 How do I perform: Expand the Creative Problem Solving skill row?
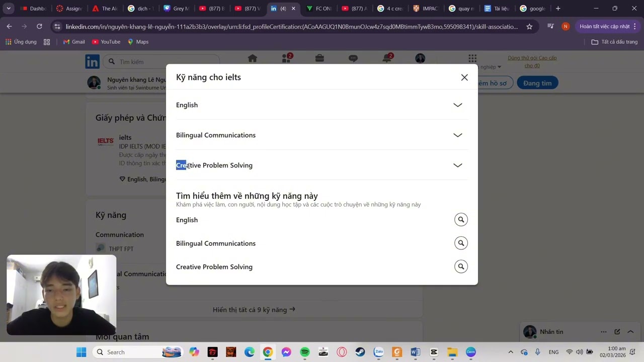(x=322, y=165)
